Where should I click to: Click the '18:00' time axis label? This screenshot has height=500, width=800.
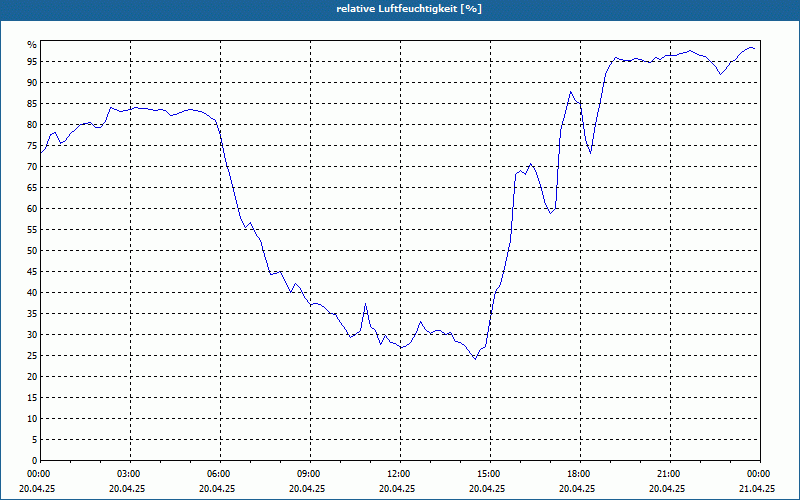[578, 474]
